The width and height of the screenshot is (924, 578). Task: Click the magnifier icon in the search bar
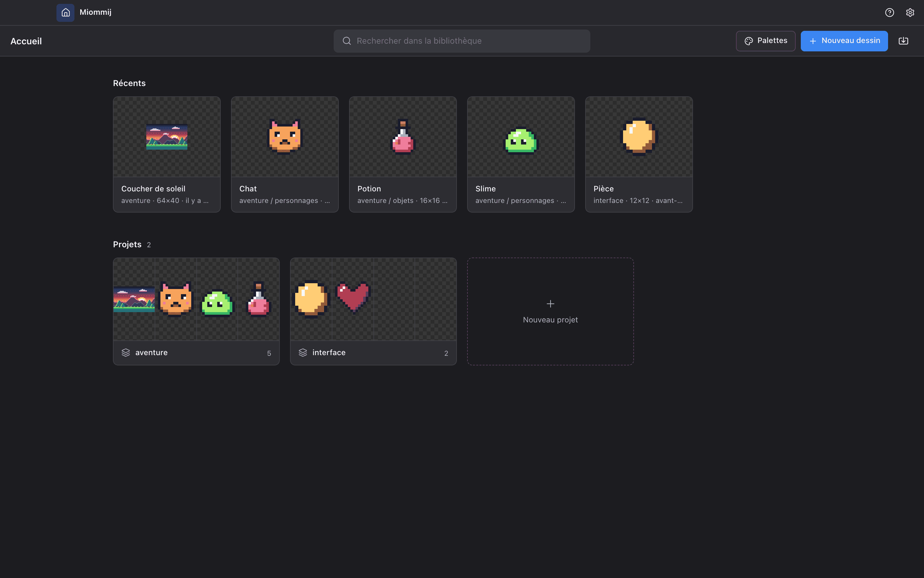(x=347, y=41)
